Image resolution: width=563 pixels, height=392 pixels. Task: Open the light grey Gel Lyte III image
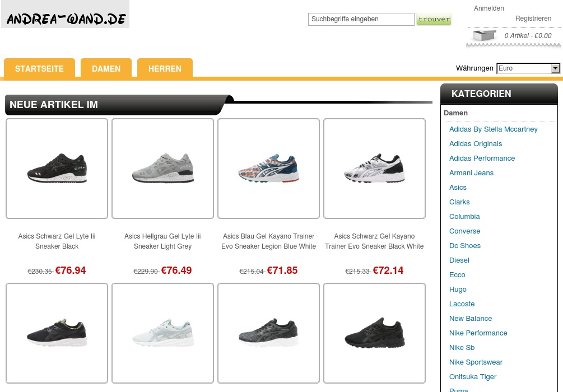pos(162,169)
